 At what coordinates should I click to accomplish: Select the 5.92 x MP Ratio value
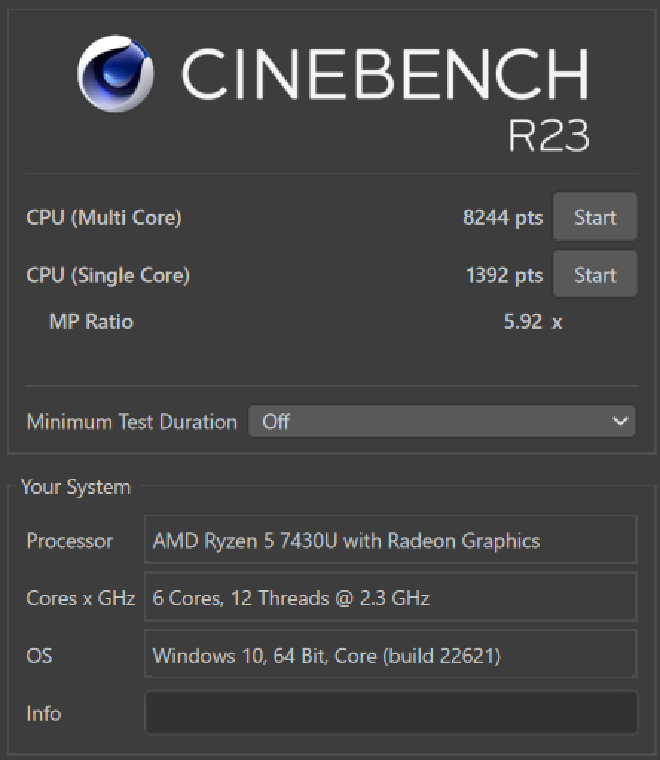point(533,322)
